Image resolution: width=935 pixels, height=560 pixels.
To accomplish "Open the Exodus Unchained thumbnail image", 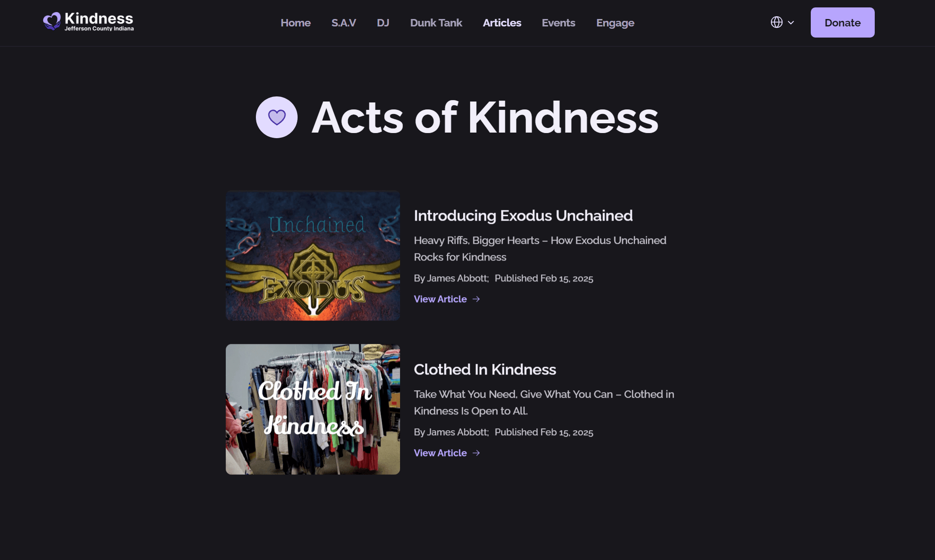I will [313, 255].
